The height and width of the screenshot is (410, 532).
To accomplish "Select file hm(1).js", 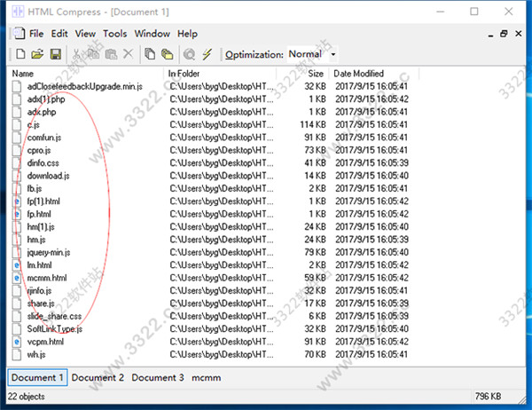I will 41,227.
